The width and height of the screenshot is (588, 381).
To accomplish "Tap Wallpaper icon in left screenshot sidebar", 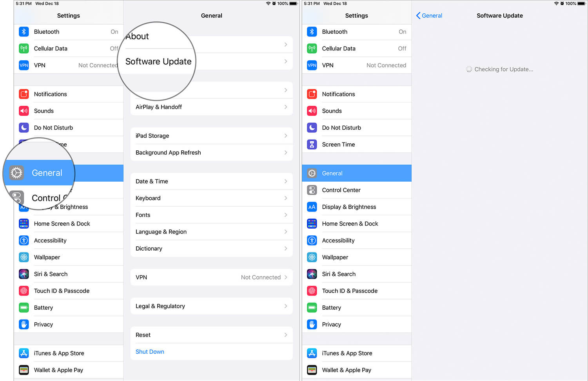I will tap(24, 257).
